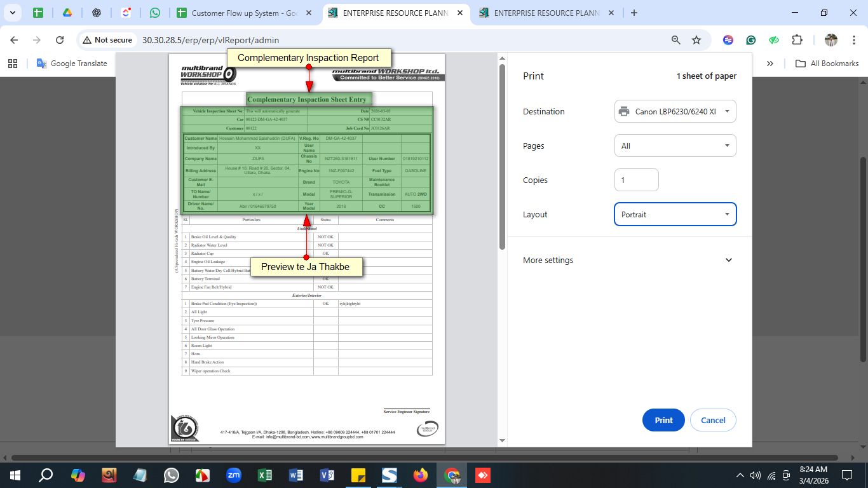Open Windows Search from the taskbar
This screenshot has height=488, width=868.
pyautogui.click(x=46, y=475)
